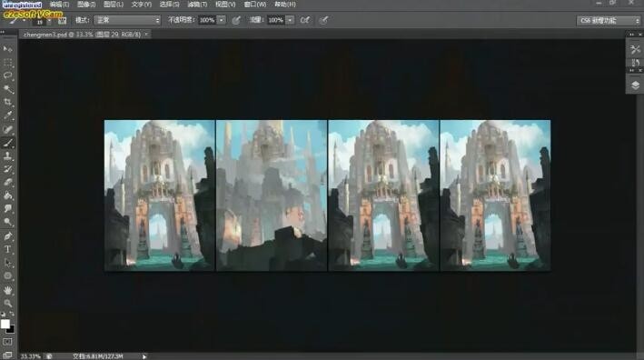Open the Edit (E) menu
Image resolution: width=644 pixels, height=360 pixels.
coord(60,5)
